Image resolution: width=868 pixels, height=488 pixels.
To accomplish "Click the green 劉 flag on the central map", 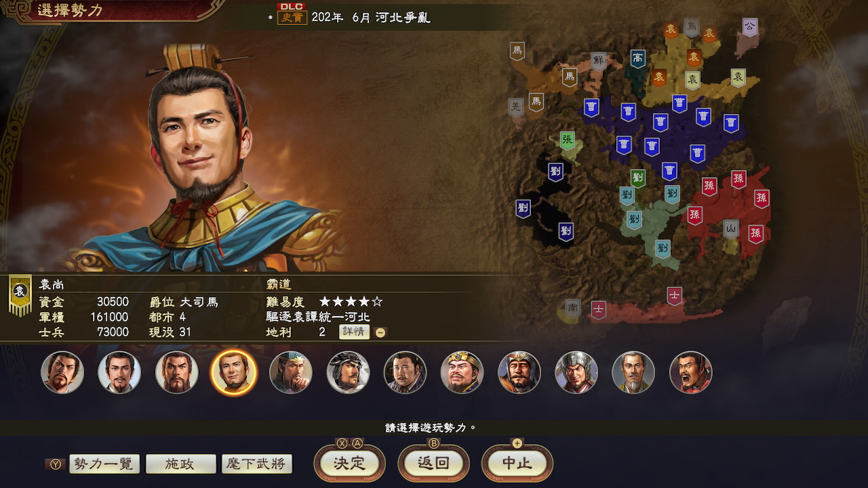I will click(637, 179).
